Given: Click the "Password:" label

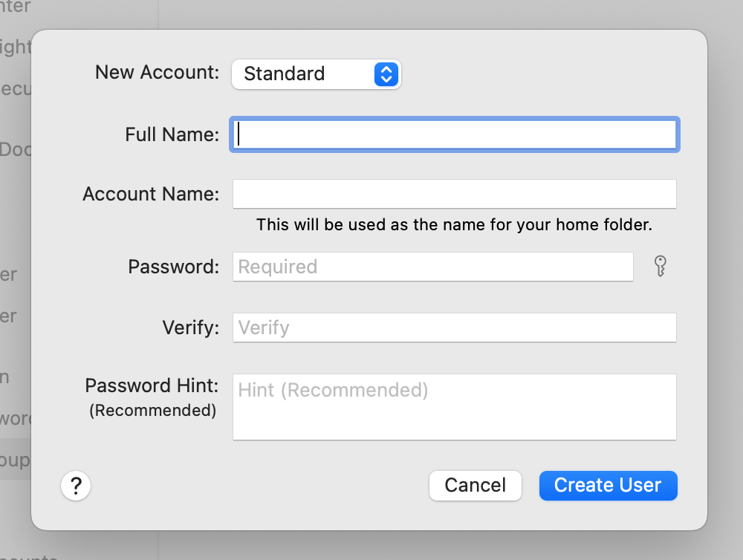Looking at the screenshot, I should pyautogui.click(x=174, y=267).
